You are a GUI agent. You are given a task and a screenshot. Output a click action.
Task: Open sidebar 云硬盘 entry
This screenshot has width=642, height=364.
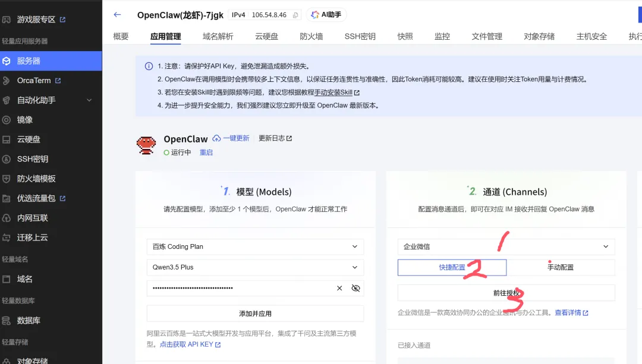click(29, 140)
